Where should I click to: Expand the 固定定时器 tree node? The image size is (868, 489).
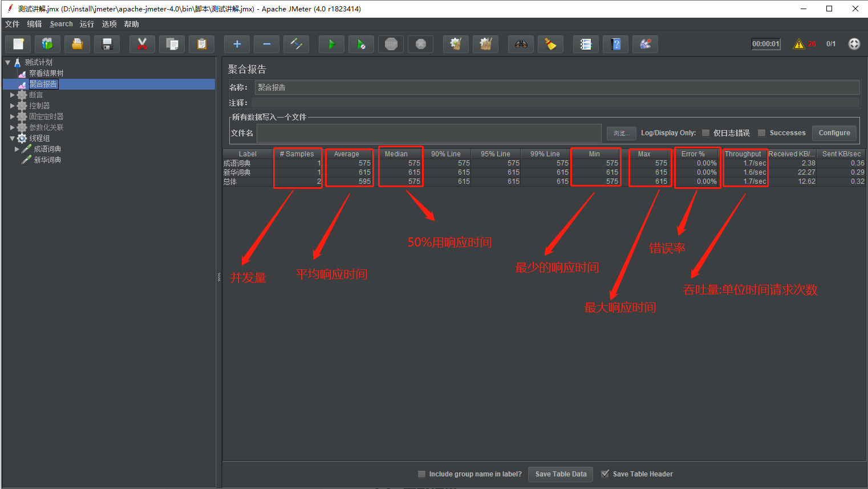(13, 117)
